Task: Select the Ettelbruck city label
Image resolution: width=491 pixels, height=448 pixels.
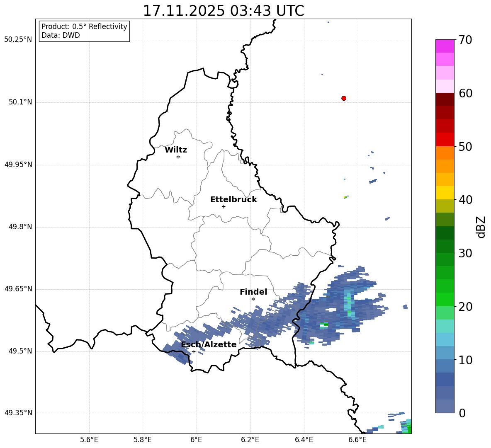Action: [233, 200]
